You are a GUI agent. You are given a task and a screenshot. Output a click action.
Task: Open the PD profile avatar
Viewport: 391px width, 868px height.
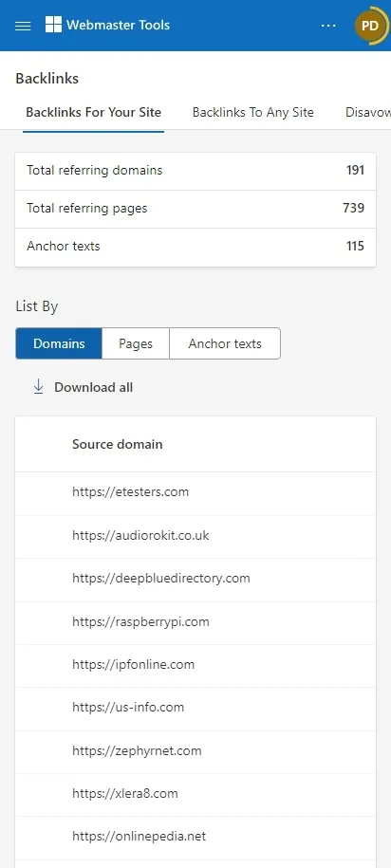370,26
